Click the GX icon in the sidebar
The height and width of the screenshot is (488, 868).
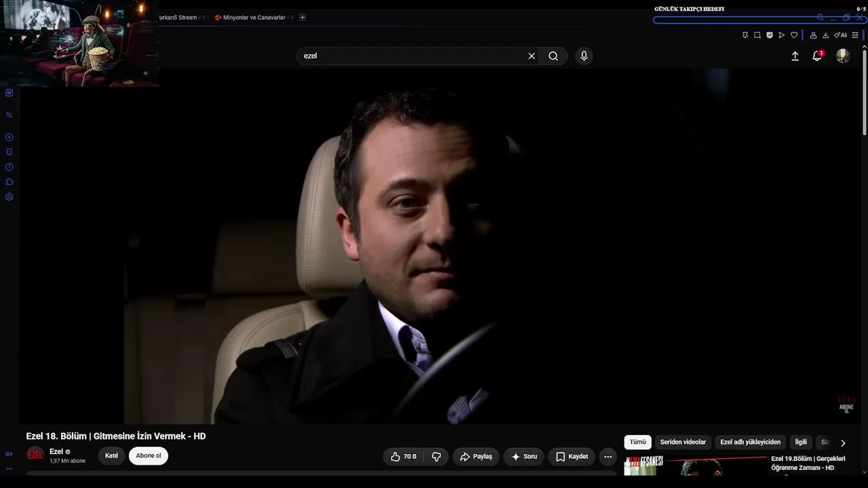coord(9,454)
